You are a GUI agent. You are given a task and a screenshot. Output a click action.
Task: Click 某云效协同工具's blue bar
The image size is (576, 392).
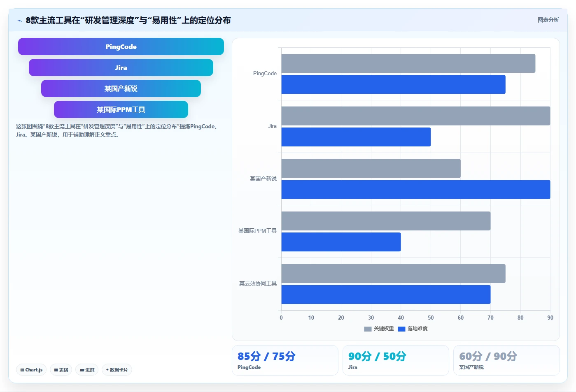tap(386, 295)
